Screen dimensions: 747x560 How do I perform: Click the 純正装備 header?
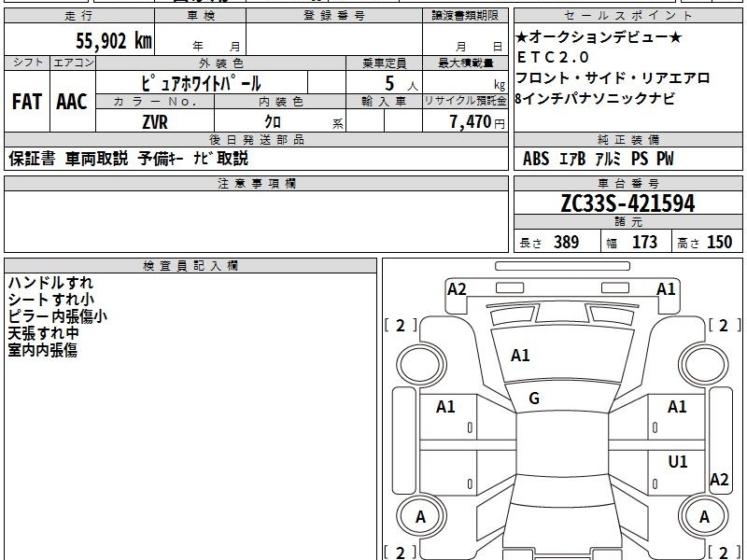(627, 139)
